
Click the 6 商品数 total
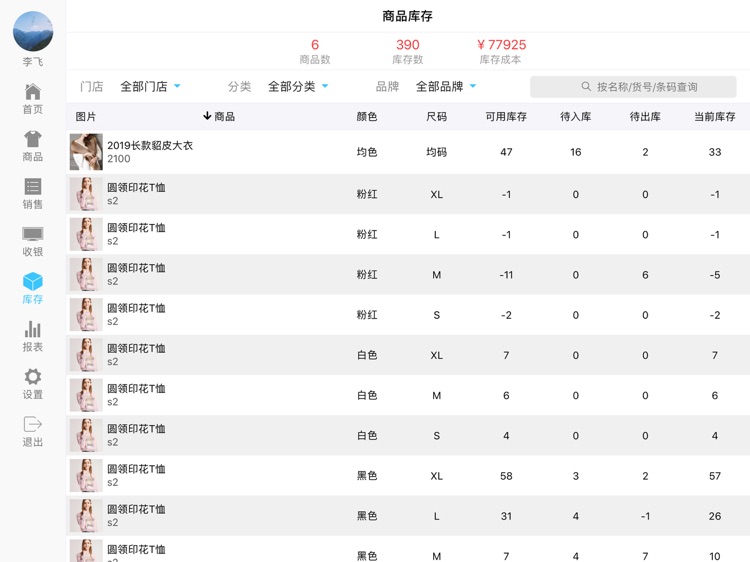click(315, 45)
